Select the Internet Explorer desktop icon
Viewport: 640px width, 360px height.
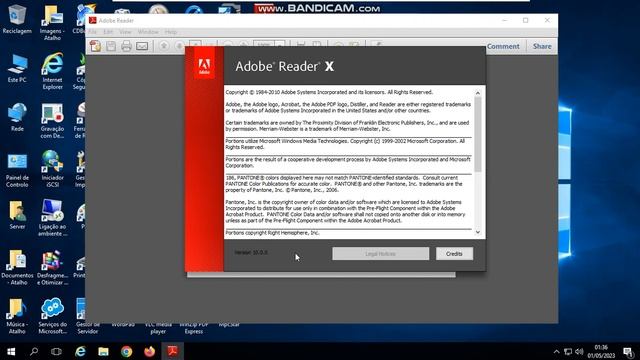point(52,71)
